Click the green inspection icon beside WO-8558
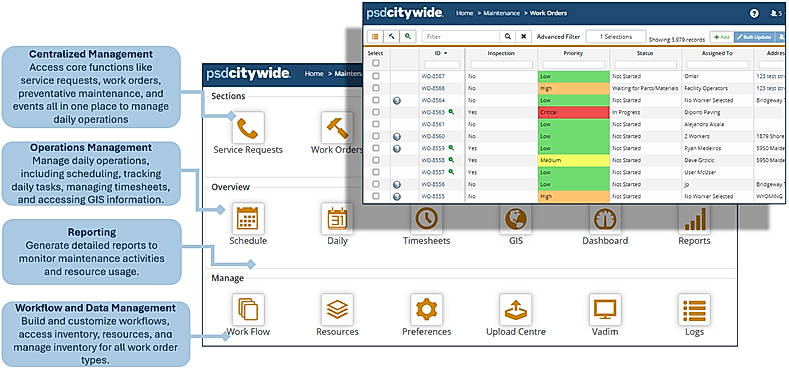Viewport: 789px width, 368px height. pyautogui.click(x=451, y=160)
